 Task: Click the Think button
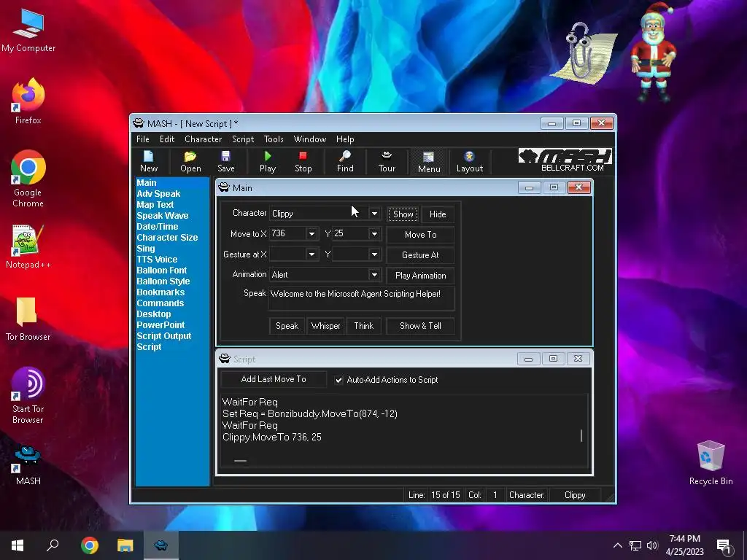tap(363, 326)
